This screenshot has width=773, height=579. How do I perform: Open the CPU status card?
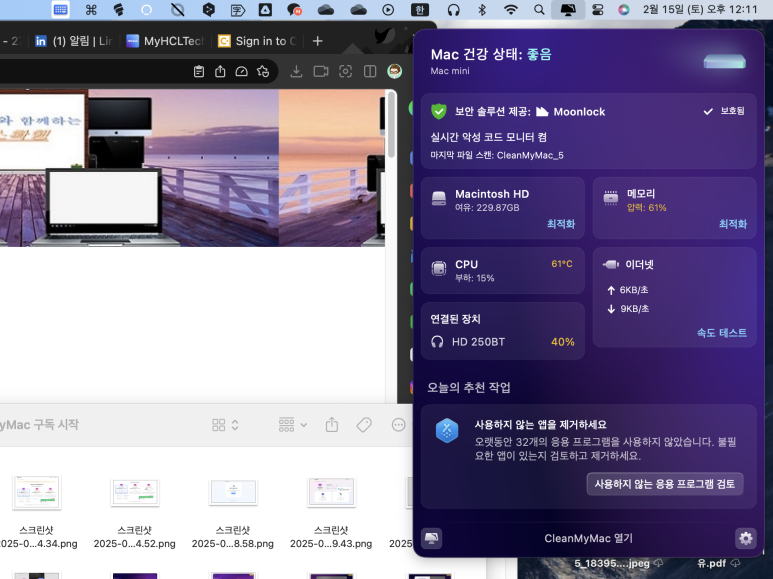(503, 270)
